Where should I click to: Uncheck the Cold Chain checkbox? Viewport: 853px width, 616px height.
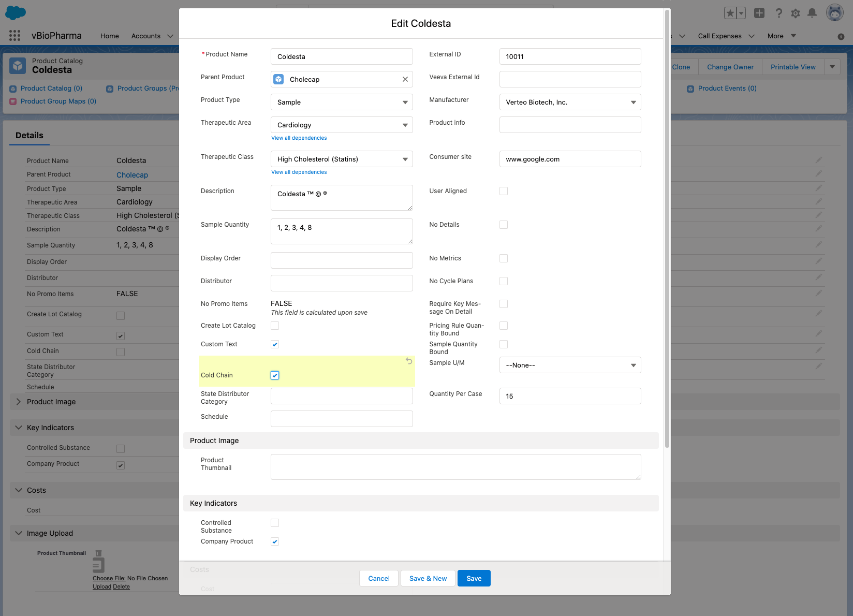pos(275,375)
